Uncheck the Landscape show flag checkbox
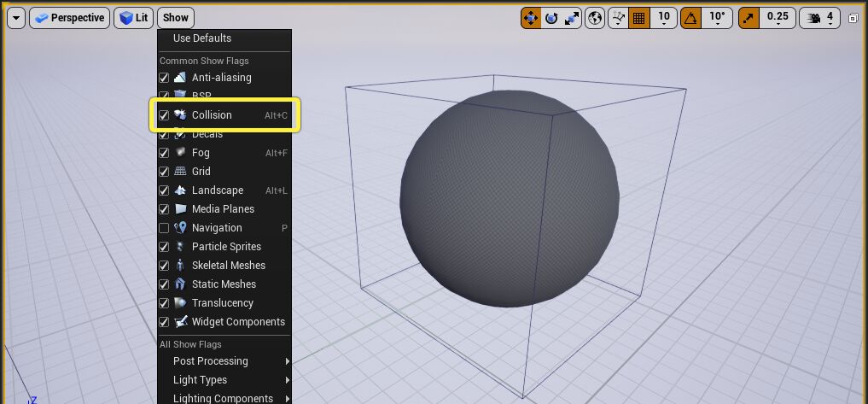 pos(164,190)
